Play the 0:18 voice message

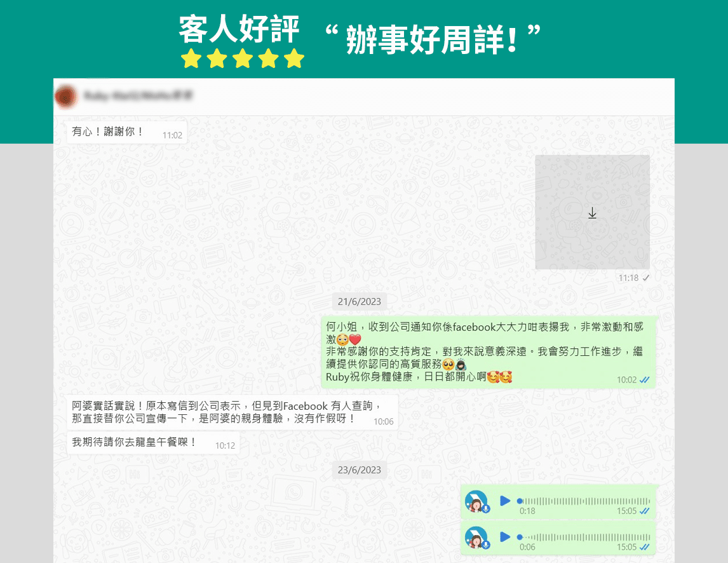[505, 501]
